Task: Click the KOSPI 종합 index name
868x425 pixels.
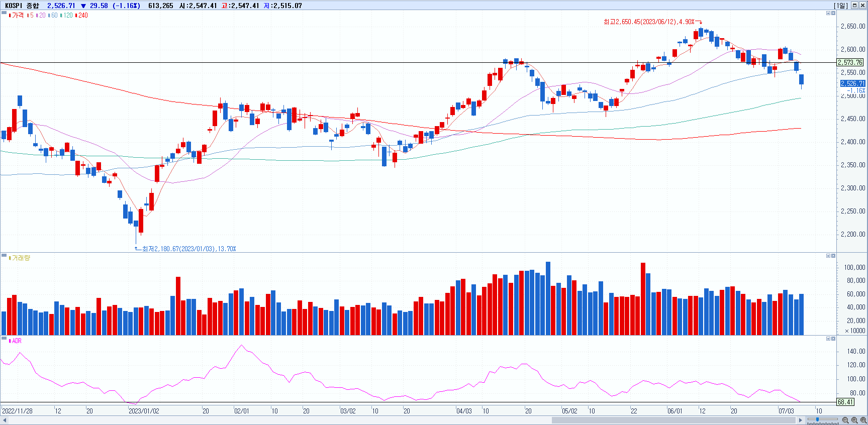Action: 22,6
